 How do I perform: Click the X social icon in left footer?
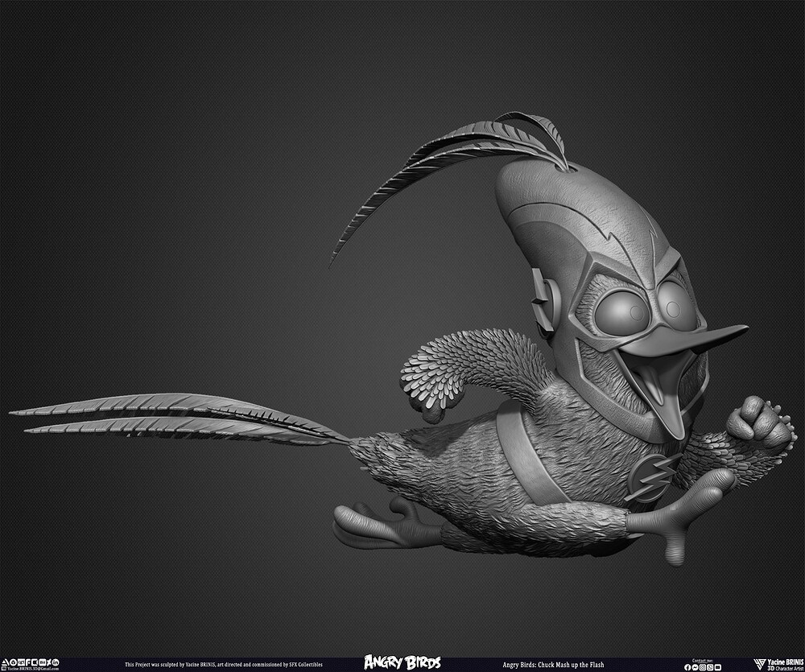pyautogui.click(x=49, y=662)
